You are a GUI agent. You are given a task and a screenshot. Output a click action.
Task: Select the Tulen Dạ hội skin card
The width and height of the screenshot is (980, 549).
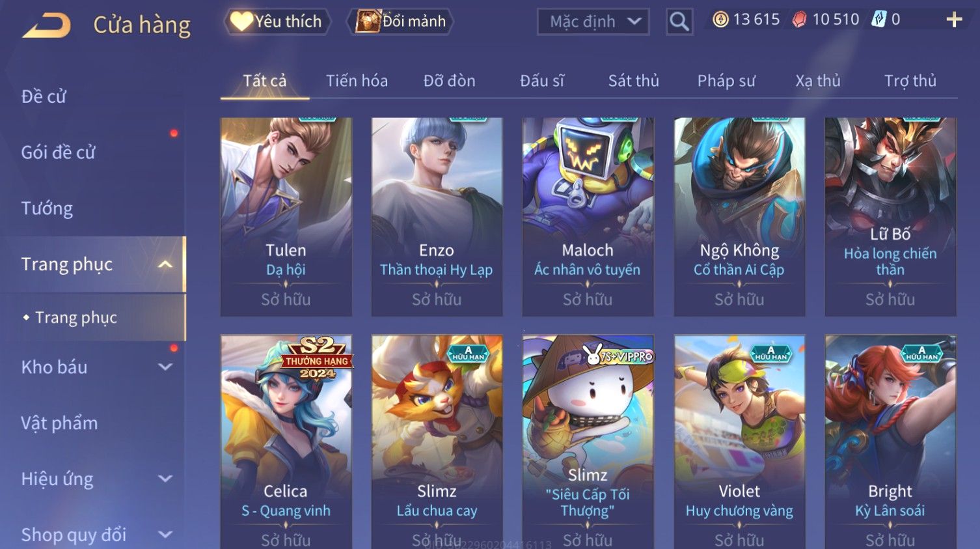coord(286,217)
